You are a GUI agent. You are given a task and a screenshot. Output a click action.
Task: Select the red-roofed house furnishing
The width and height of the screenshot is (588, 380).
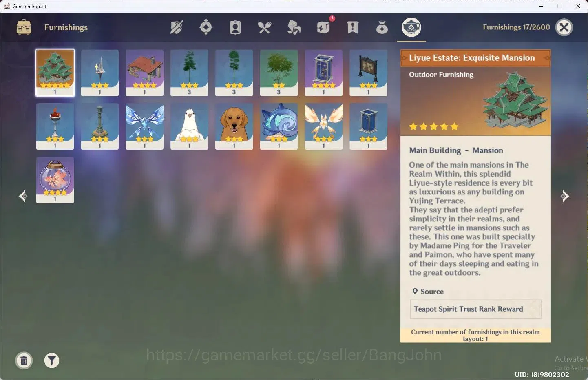[144, 73]
